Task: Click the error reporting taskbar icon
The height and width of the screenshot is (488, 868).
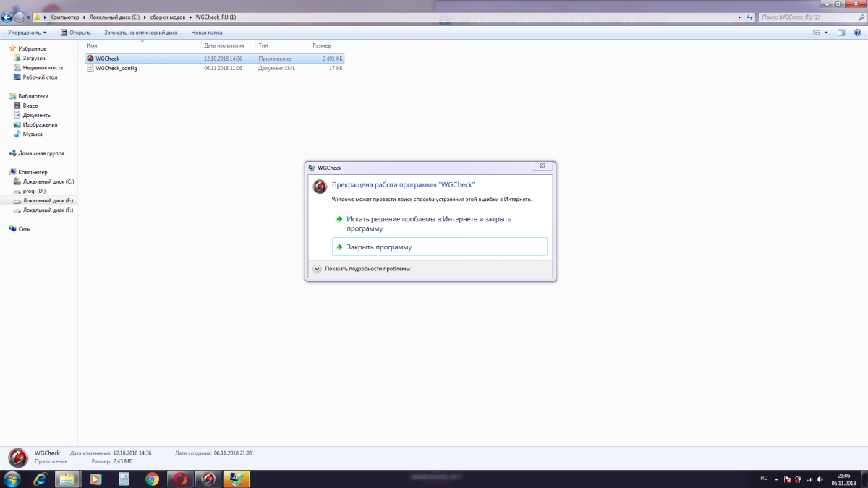Action: point(237,479)
